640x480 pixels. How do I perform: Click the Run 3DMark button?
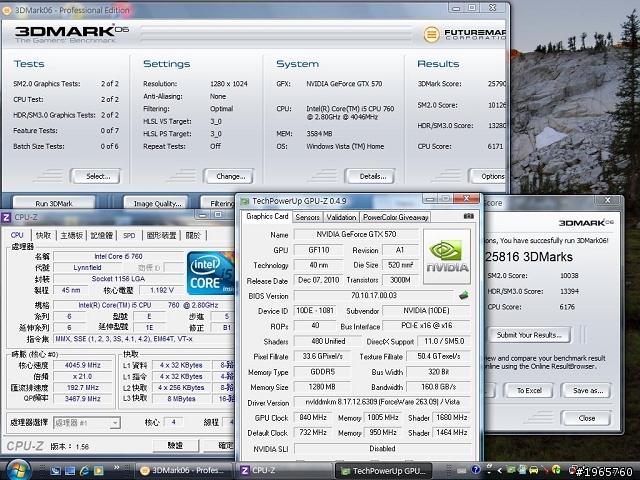click(x=54, y=203)
